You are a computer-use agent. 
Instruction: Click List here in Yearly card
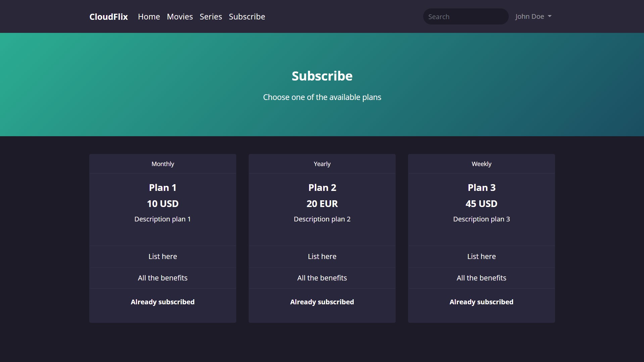(x=322, y=256)
